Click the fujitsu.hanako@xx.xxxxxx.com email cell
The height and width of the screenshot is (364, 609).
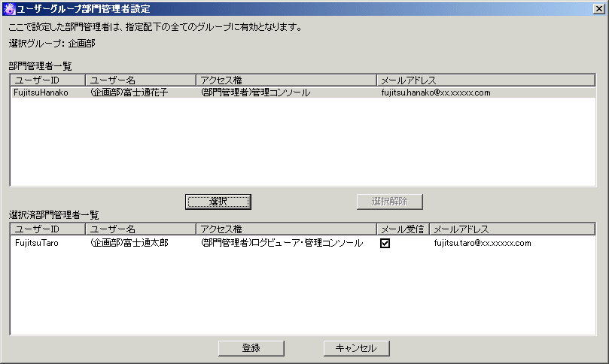(436, 93)
